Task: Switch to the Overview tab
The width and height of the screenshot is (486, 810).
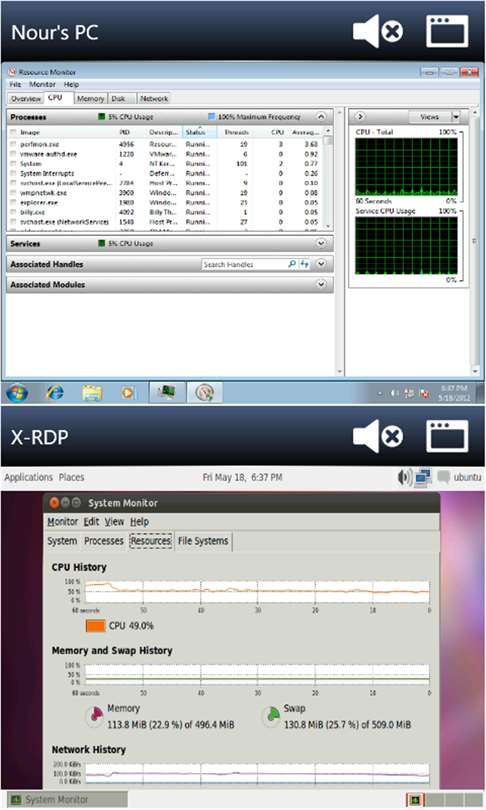Action: [x=26, y=99]
